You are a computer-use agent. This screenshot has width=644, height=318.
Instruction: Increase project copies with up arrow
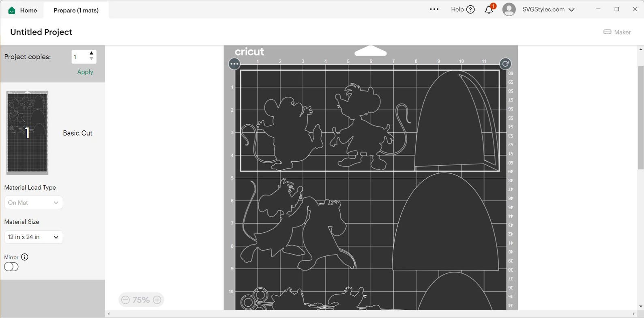tap(92, 53)
